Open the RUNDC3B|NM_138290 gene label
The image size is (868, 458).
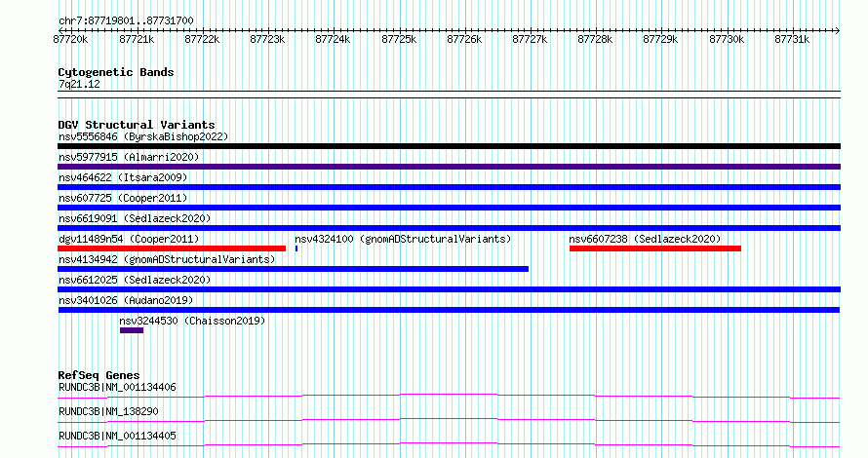(x=108, y=411)
